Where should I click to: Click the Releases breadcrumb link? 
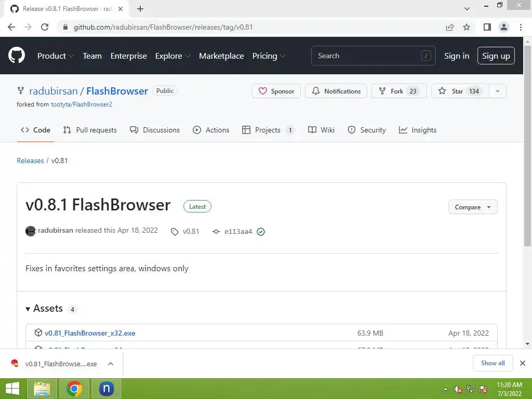30,161
